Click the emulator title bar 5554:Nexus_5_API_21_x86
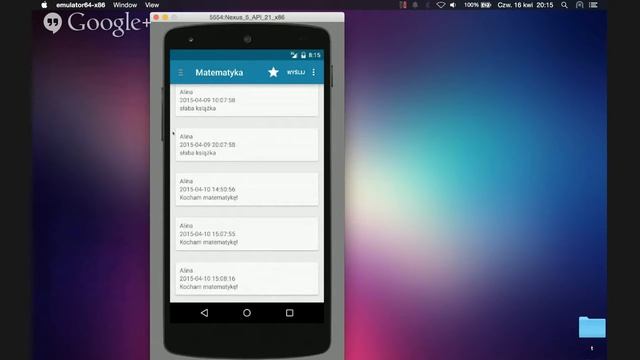The image size is (640, 360). click(247, 17)
